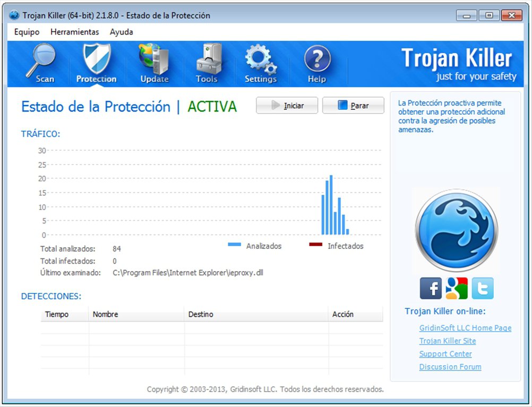
Task: Maximize the Trojan Killer window
Action: click(x=489, y=15)
